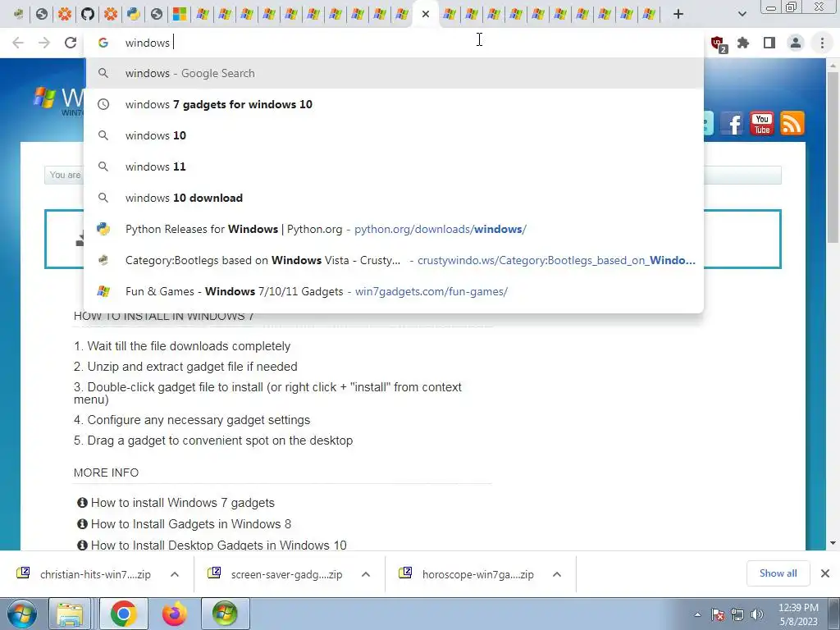Switch to the first browser tab
The width and height of the screenshot is (840, 630).
(x=19, y=14)
